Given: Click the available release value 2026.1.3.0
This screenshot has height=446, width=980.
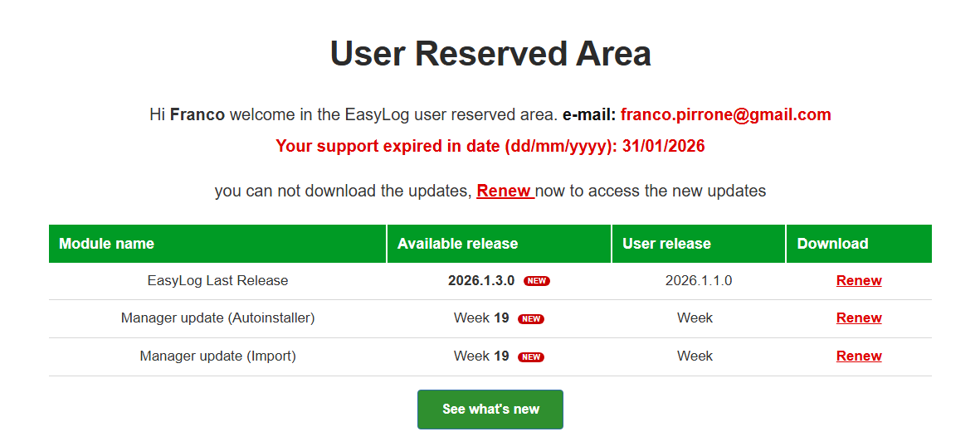Looking at the screenshot, I should [x=481, y=280].
